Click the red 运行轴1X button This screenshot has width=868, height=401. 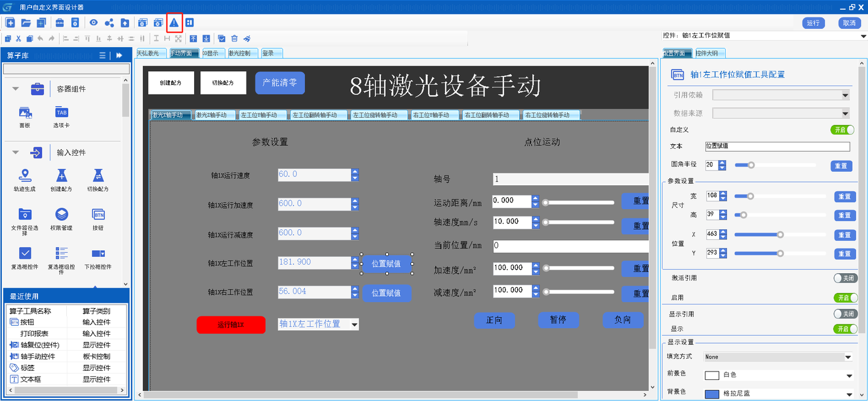(x=231, y=324)
